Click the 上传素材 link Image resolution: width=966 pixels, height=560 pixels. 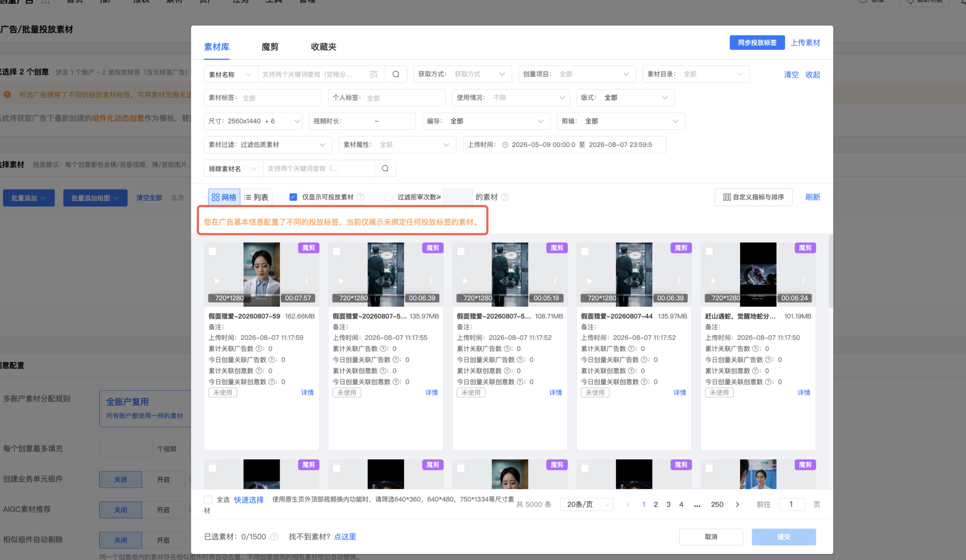(805, 43)
